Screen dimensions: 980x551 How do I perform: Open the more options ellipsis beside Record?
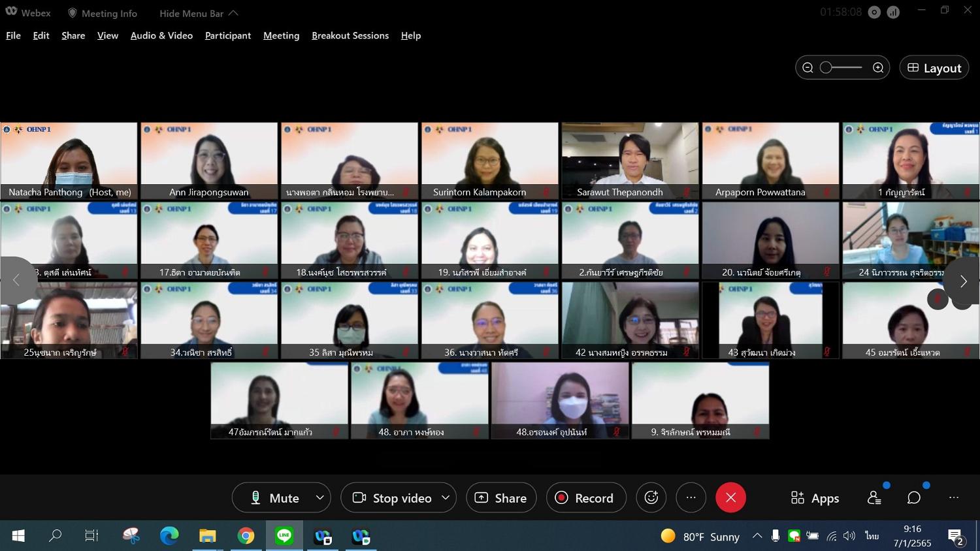tap(691, 497)
